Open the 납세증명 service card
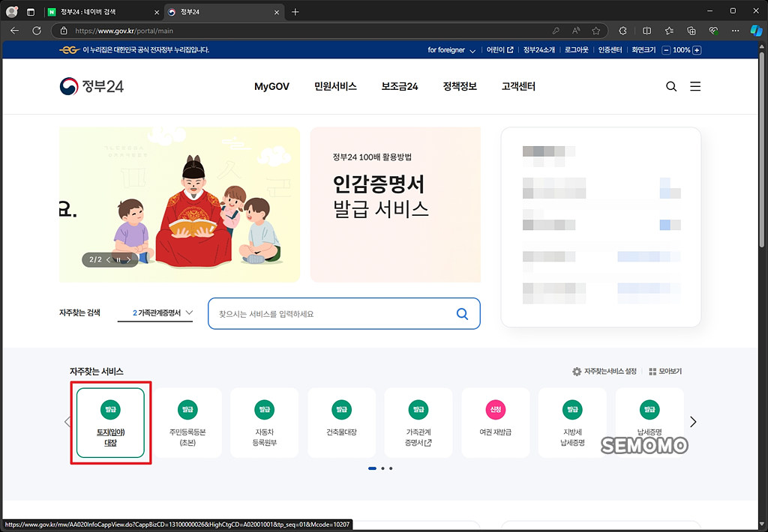This screenshot has width=768, height=532. 649,423
